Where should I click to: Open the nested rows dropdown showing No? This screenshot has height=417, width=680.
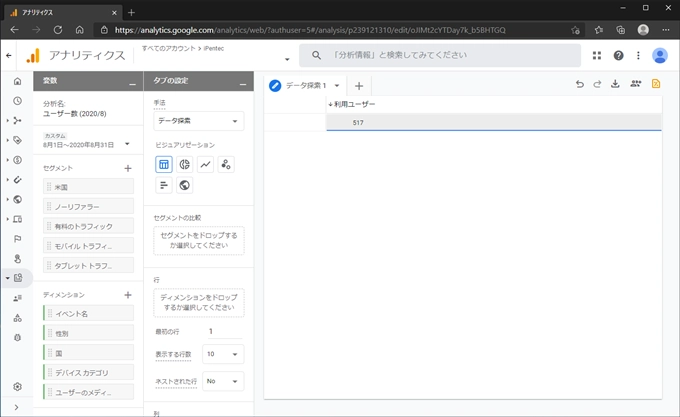223,381
